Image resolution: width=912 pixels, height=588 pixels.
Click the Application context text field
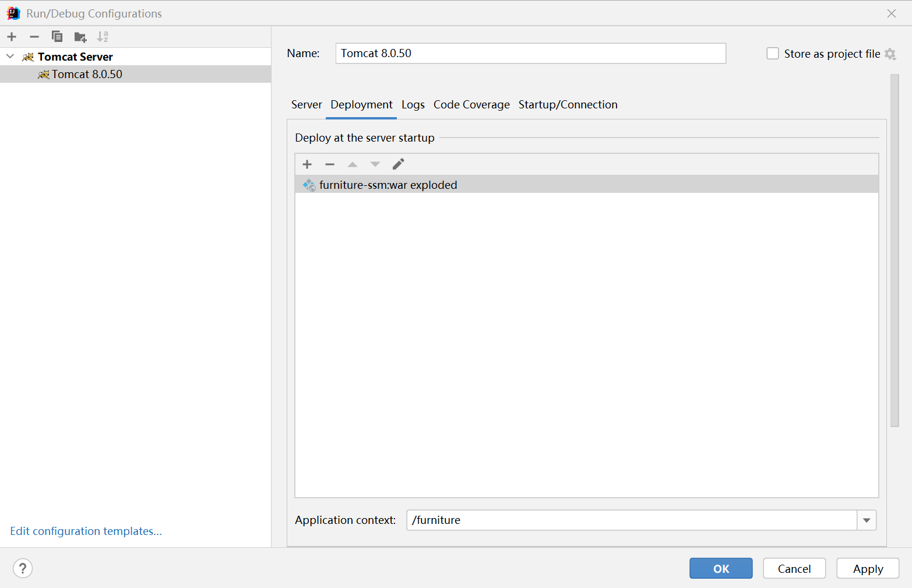pyautogui.click(x=632, y=520)
